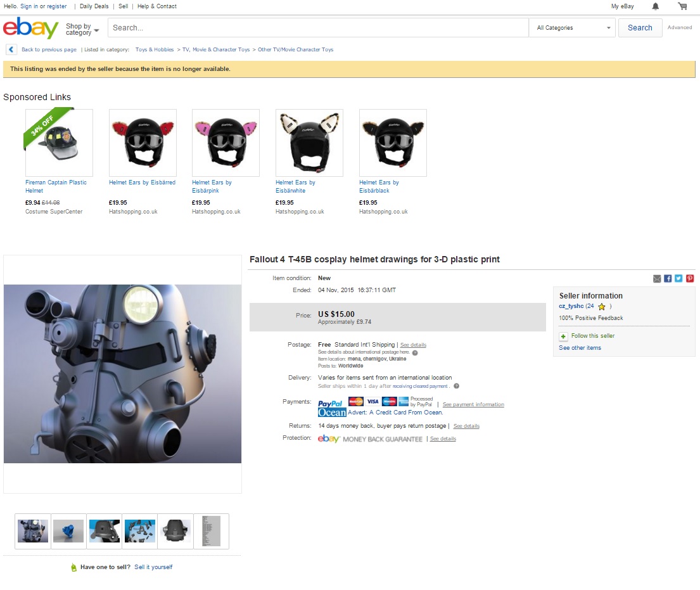Open Toys & Hobbies category breadcrumb
Viewport: 700px width, 590px height.
155,49
